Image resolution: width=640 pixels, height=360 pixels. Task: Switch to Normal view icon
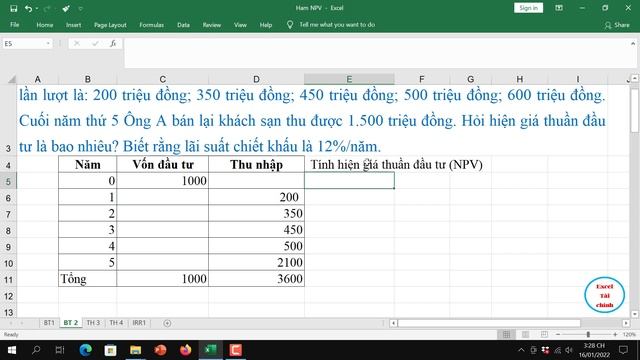pos(507,335)
